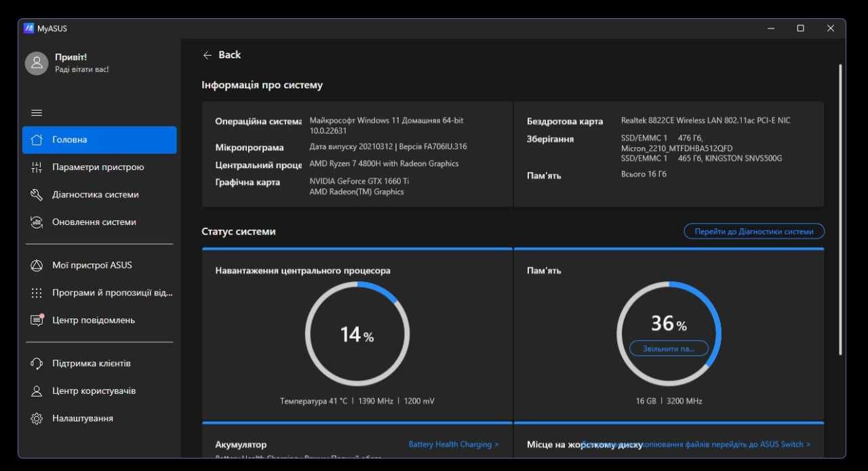Click the Звільнити пам'ять button
The image size is (868, 471).
[669, 348]
